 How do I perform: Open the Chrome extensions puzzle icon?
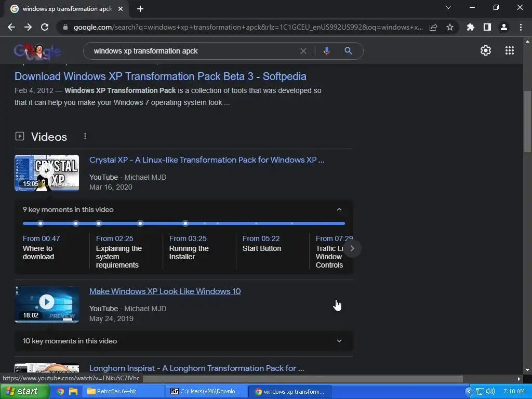point(470,27)
